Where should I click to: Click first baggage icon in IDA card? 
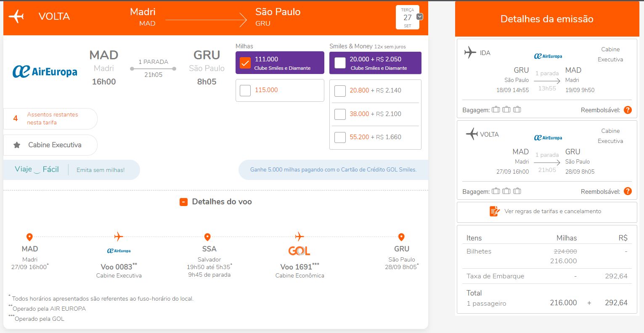tap(496, 110)
